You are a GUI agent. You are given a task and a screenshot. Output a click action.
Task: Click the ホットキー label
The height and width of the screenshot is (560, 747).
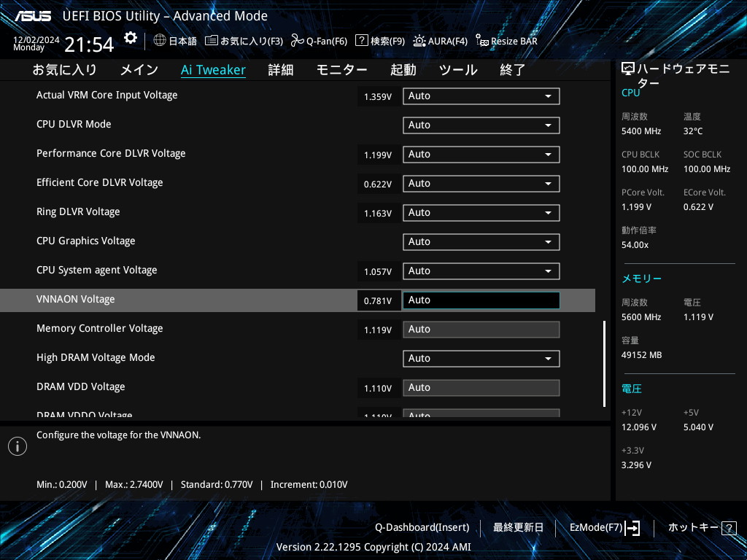pyautogui.click(x=693, y=528)
